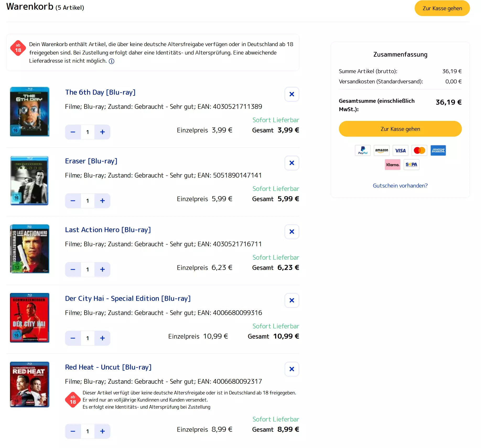Increase quantity of Eraser Blu-ray

click(102, 201)
